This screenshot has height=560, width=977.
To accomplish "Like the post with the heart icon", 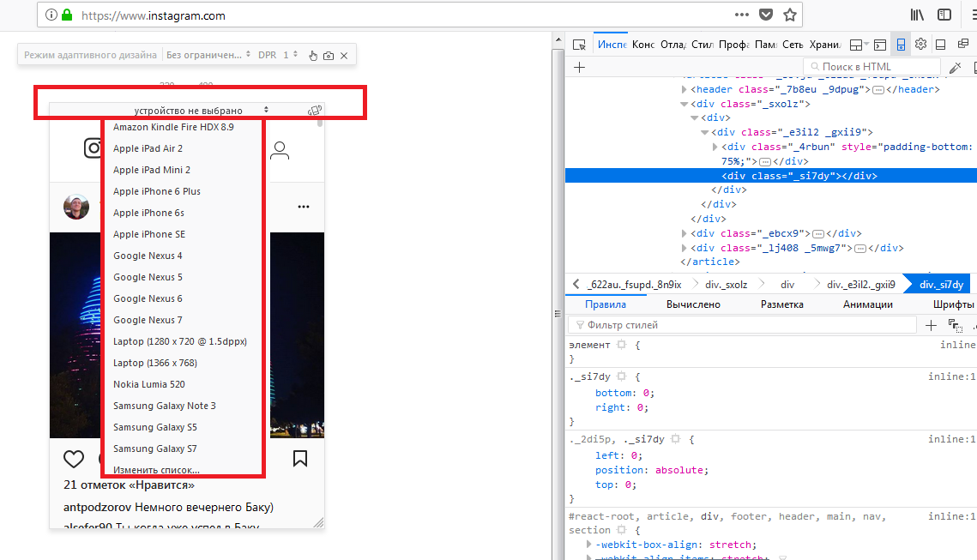I will click(74, 459).
